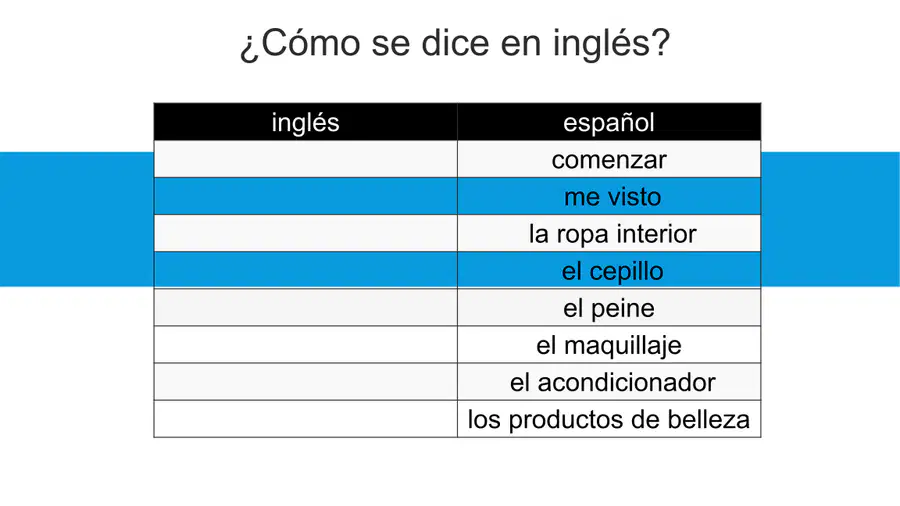Select the empty inglés cell beside "el peine"
This screenshot has height=506, width=900.
click(x=305, y=308)
